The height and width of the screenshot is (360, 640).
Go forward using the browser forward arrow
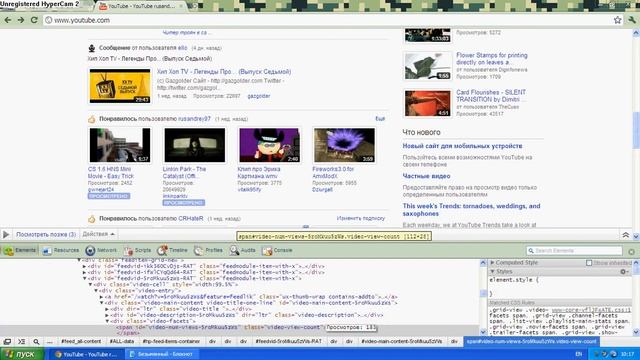pyautogui.click(x=21, y=20)
